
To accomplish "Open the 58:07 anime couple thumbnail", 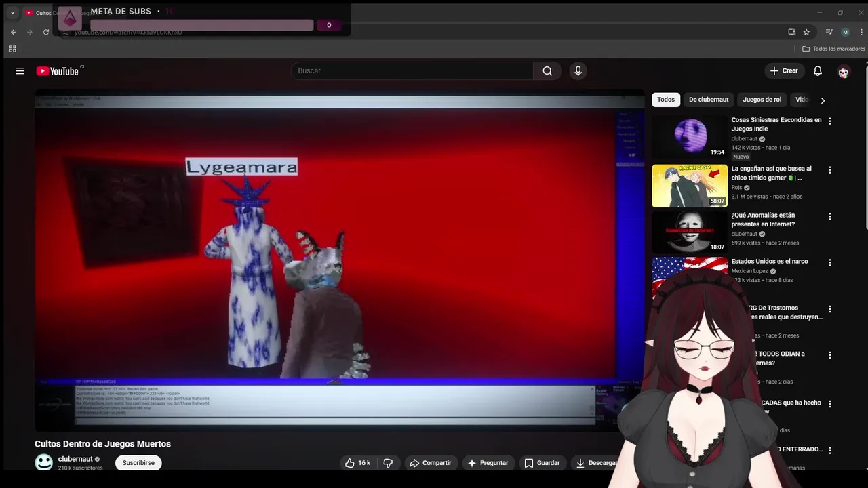I will point(690,186).
